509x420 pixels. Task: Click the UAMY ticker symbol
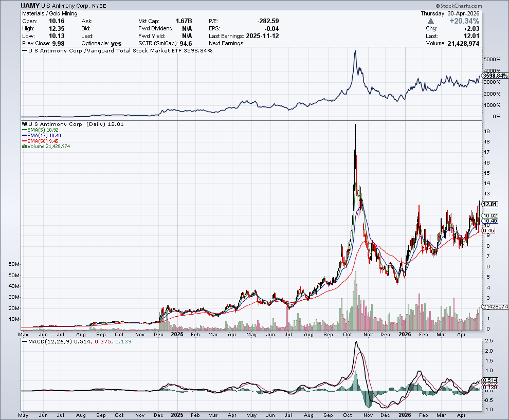[x=30, y=6]
